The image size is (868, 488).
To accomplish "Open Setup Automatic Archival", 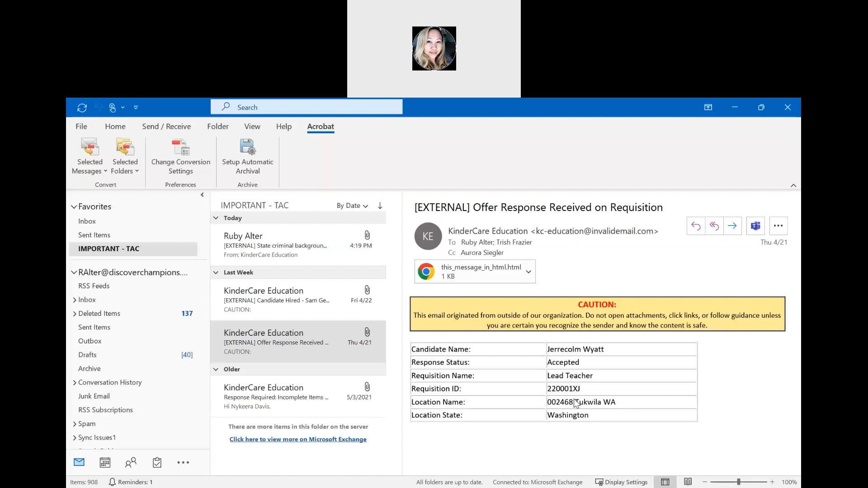I will point(247,156).
